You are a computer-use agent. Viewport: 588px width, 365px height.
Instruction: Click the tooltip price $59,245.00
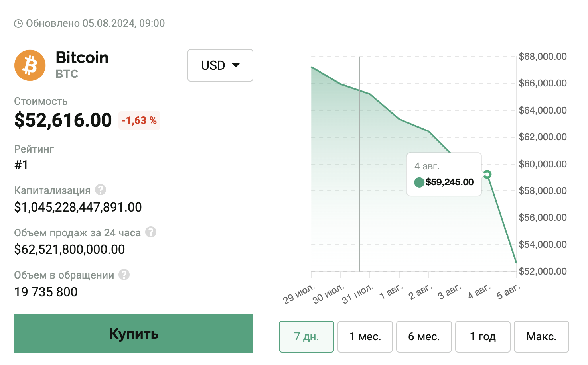[450, 182]
